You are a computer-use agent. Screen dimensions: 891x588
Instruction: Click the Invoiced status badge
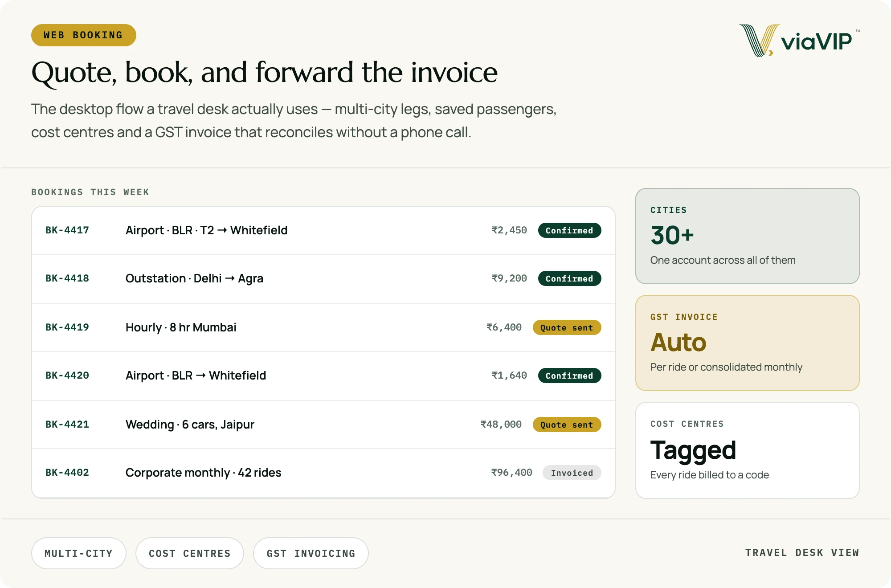[x=572, y=473]
